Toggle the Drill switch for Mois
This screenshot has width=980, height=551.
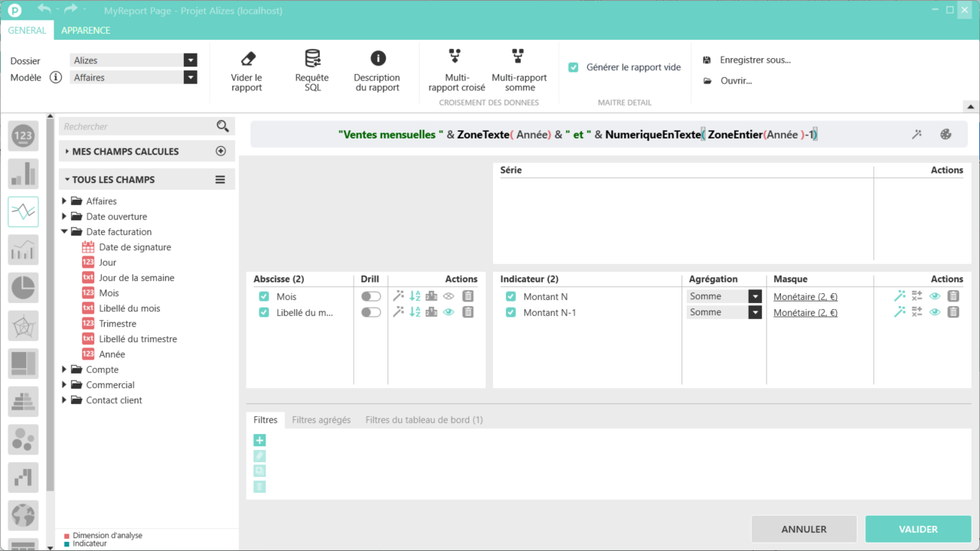(371, 296)
